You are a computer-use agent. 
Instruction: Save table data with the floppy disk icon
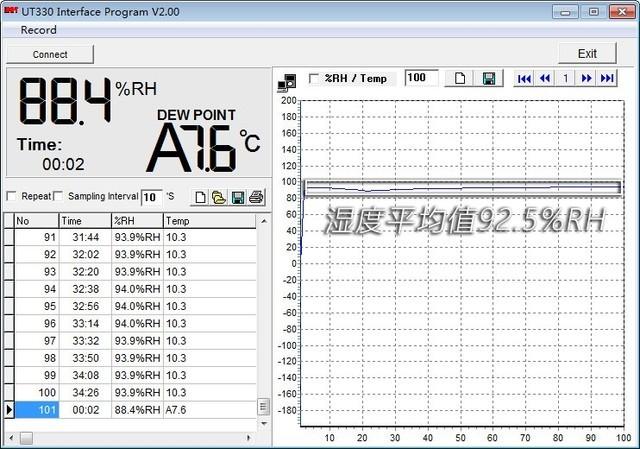(x=238, y=197)
